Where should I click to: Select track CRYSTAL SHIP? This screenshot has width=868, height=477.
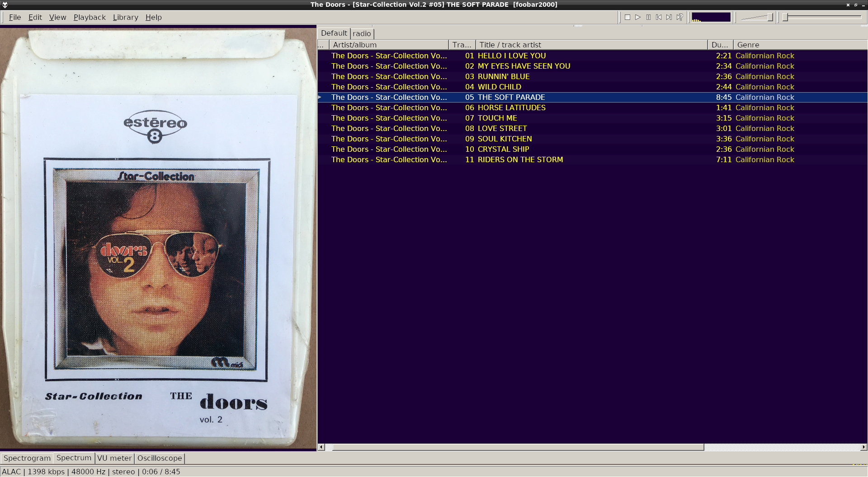(x=592, y=149)
